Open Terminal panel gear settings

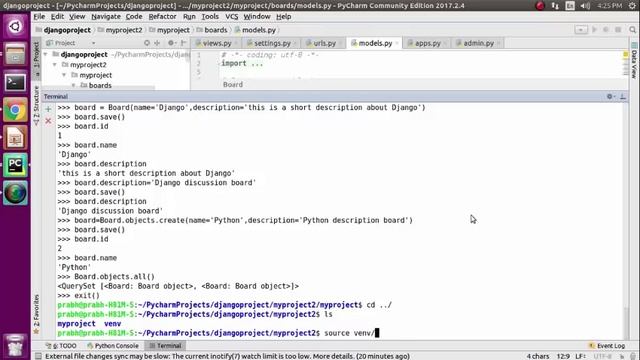tap(610, 96)
